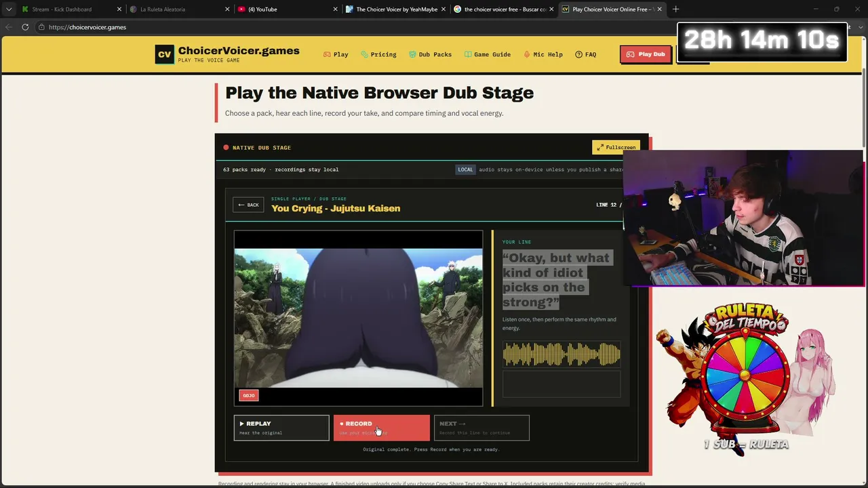Start recording with the Record button
Viewport: 868px width, 488px height.
[382, 428]
